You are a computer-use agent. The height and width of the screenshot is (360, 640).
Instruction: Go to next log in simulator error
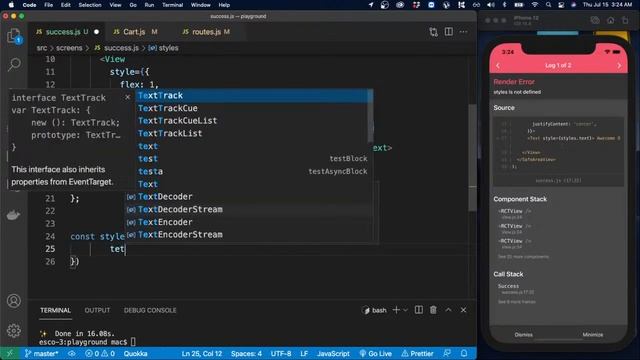click(x=619, y=65)
